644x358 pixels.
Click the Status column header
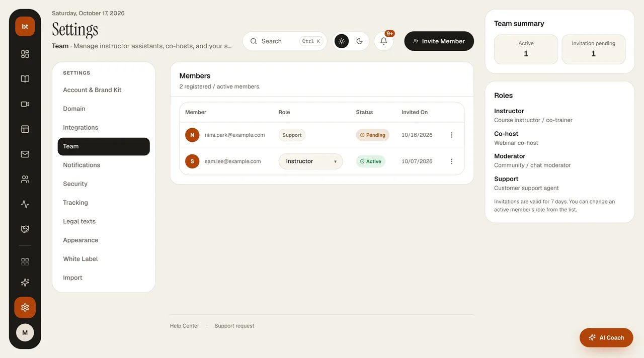point(364,112)
